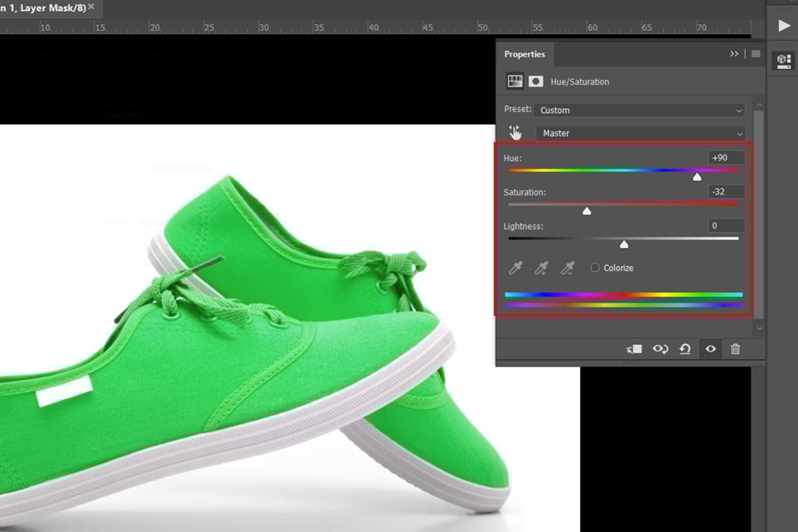Select the add-to-sample eyedropper tool

542,268
